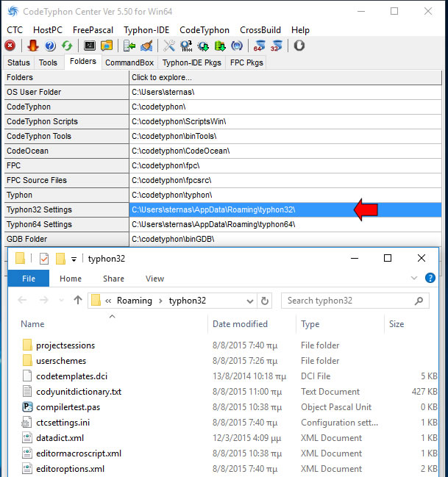Click the Explorer back arrow

pyautogui.click(x=22, y=301)
